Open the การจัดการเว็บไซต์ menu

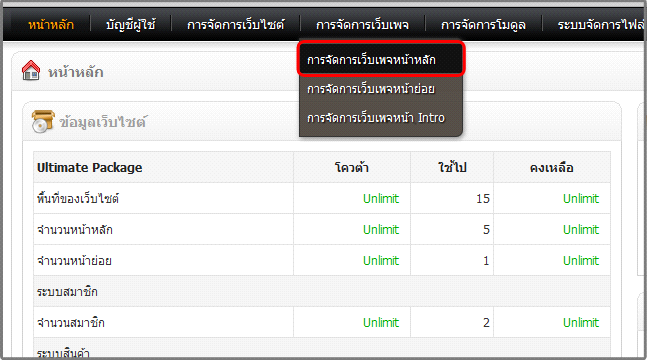coord(236,25)
